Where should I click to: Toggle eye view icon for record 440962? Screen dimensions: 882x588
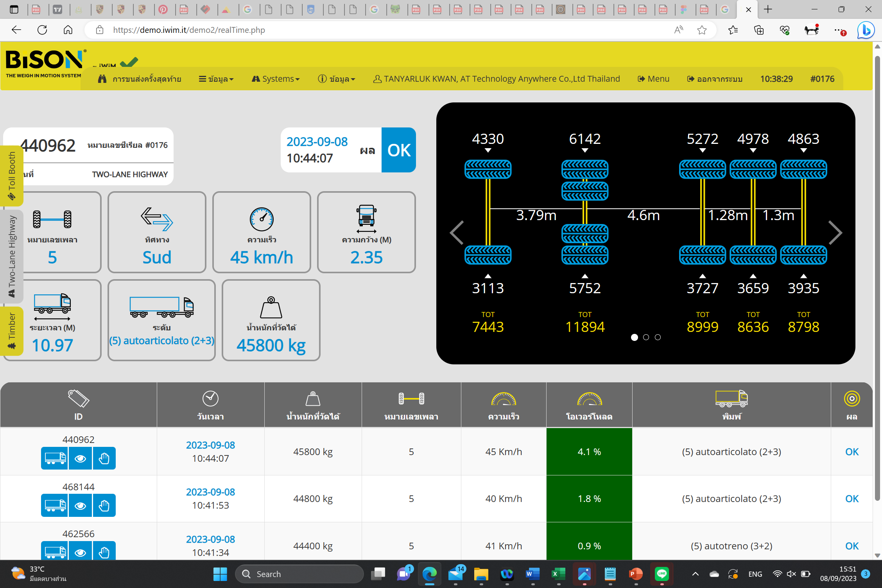tap(80, 458)
